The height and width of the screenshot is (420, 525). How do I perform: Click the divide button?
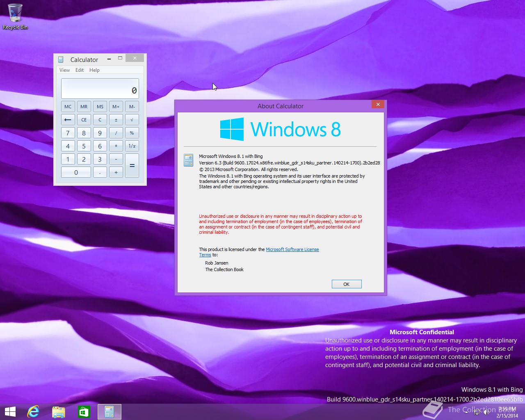click(x=116, y=133)
